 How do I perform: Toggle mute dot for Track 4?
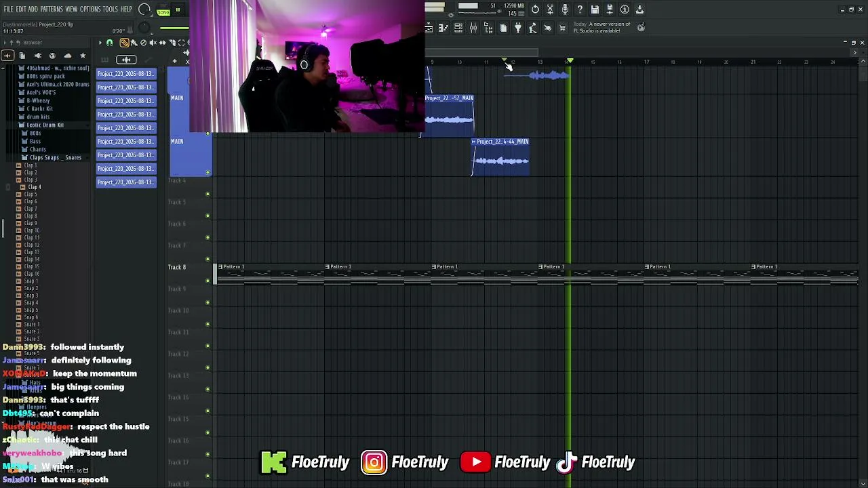[x=208, y=194]
